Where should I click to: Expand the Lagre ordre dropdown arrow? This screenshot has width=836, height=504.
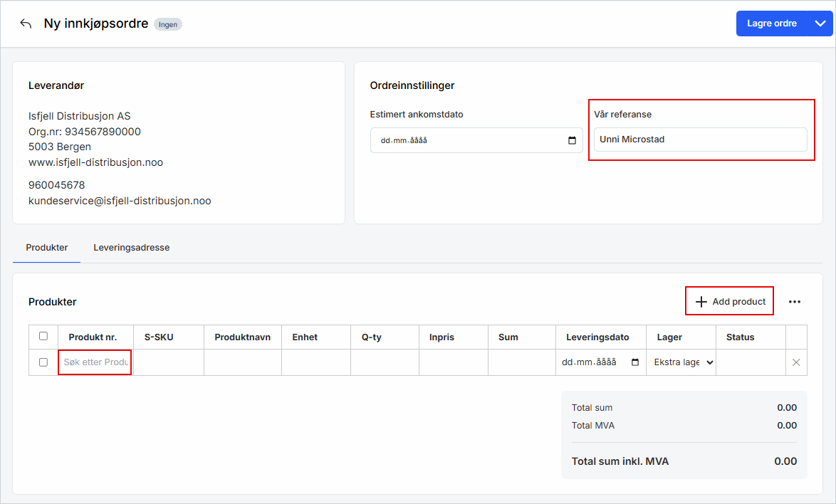[x=819, y=23]
